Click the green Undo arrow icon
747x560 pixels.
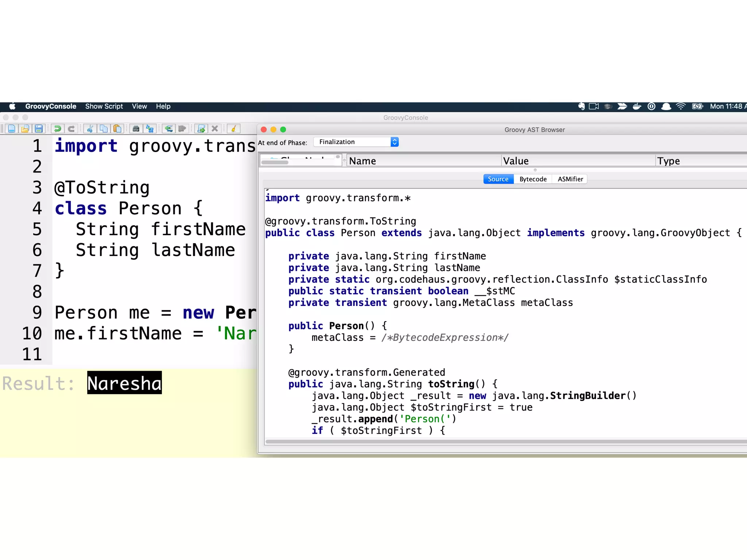pos(57,129)
